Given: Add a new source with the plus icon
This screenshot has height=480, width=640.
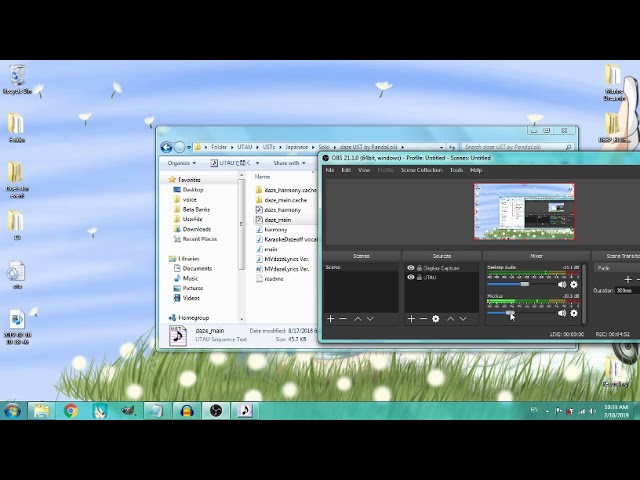Looking at the screenshot, I should [x=411, y=319].
